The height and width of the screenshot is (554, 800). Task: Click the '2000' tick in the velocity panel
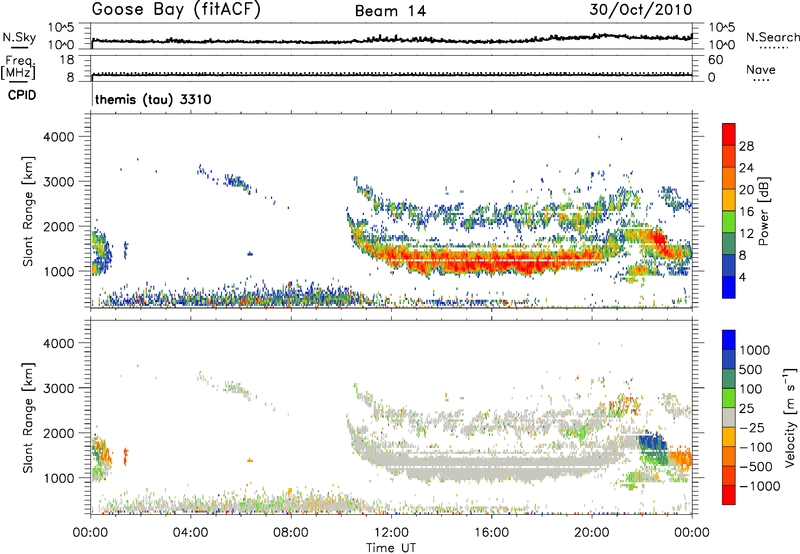(58, 433)
